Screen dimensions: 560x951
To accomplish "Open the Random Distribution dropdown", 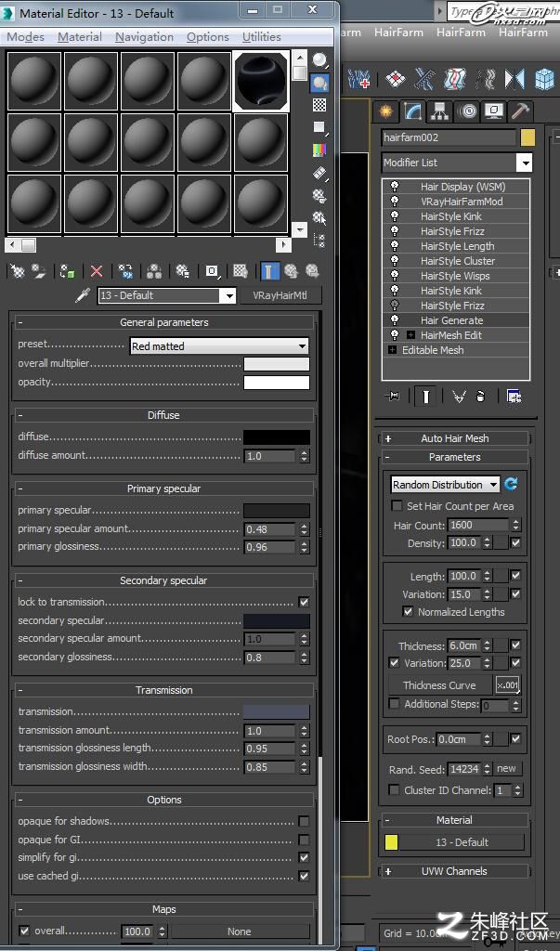I will click(446, 485).
